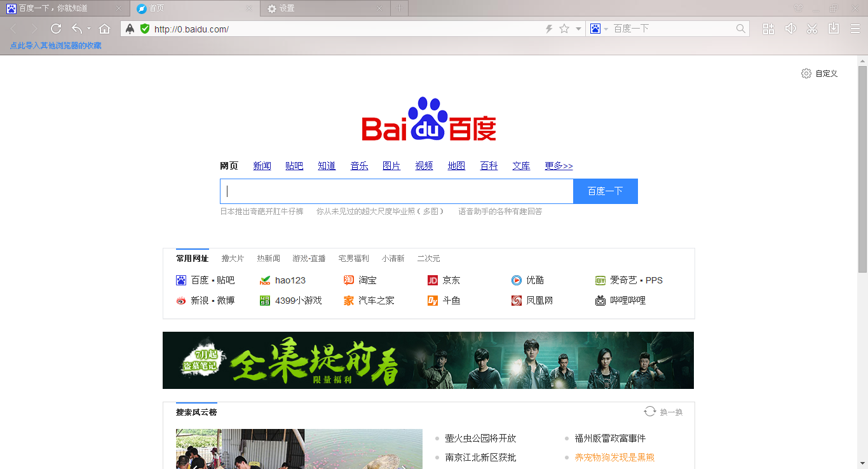
Task: Open the screenshot scissors tool
Action: coord(812,29)
